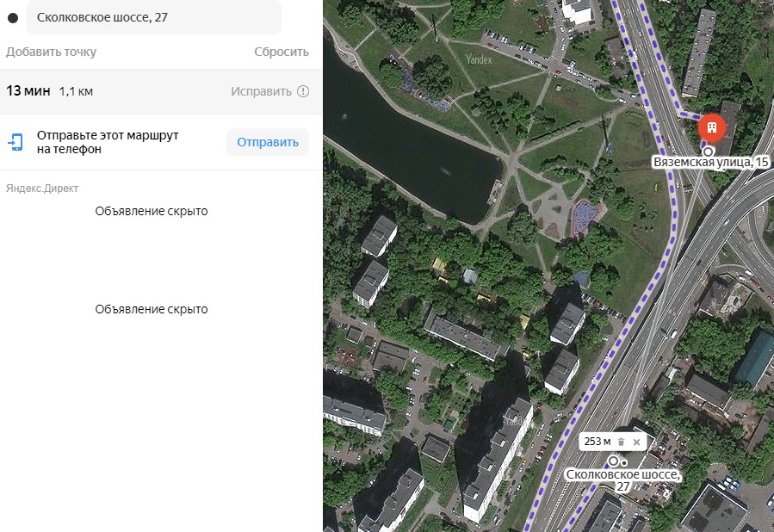
Task: Click the first Объявление скрыто notice
Action: pyautogui.click(x=152, y=211)
